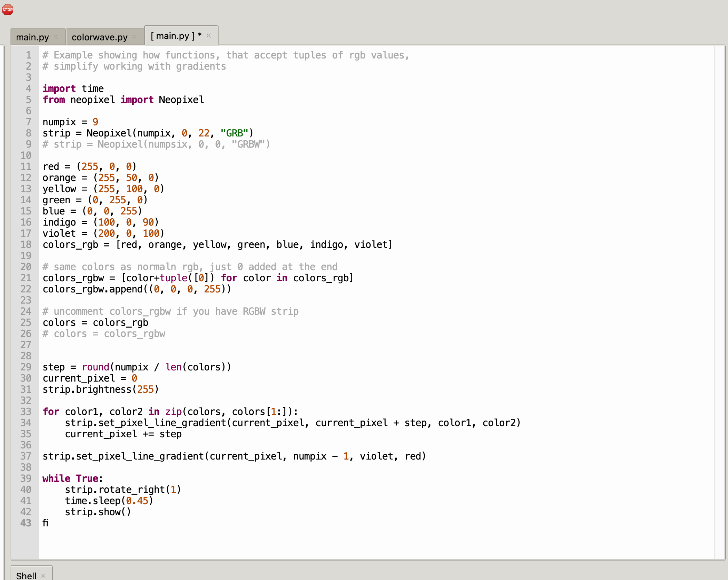Click the 'colors_rgb = [red, orange...' line
The width and height of the screenshot is (728, 580).
point(217,244)
